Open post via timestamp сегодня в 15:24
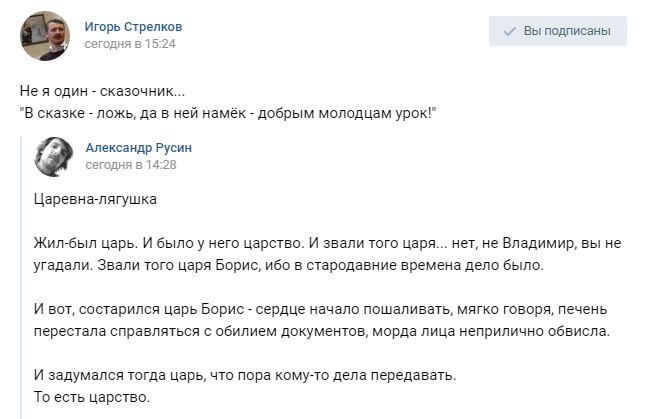The width and height of the screenshot is (648, 419). [x=130, y=44]
